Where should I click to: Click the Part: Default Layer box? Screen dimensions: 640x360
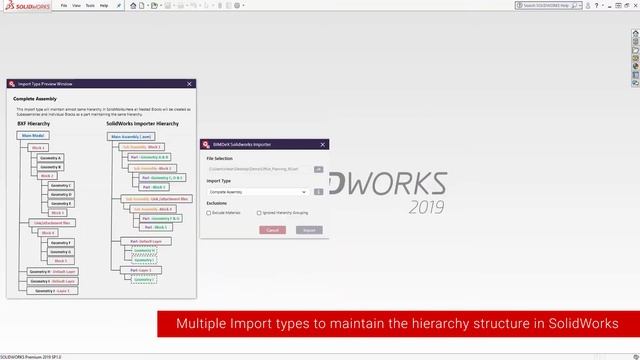click(x=146, y=242)
